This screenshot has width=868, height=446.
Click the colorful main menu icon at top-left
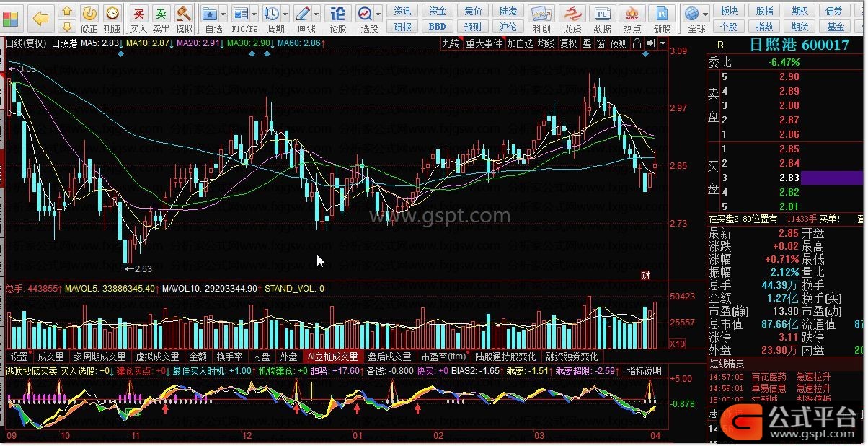12,17
